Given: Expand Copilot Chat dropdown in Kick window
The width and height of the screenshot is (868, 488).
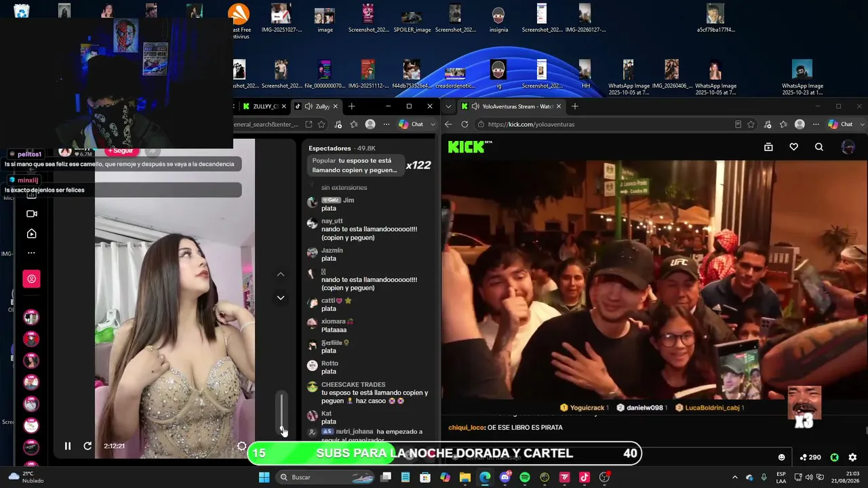Looking at the screenshot, I should point(863,124).
